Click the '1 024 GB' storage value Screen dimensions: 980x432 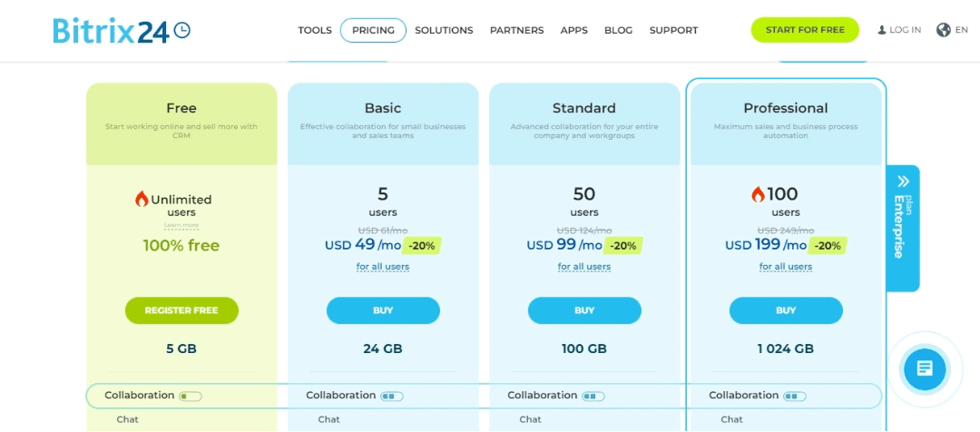pyautogui.click(x=786, y=349)
